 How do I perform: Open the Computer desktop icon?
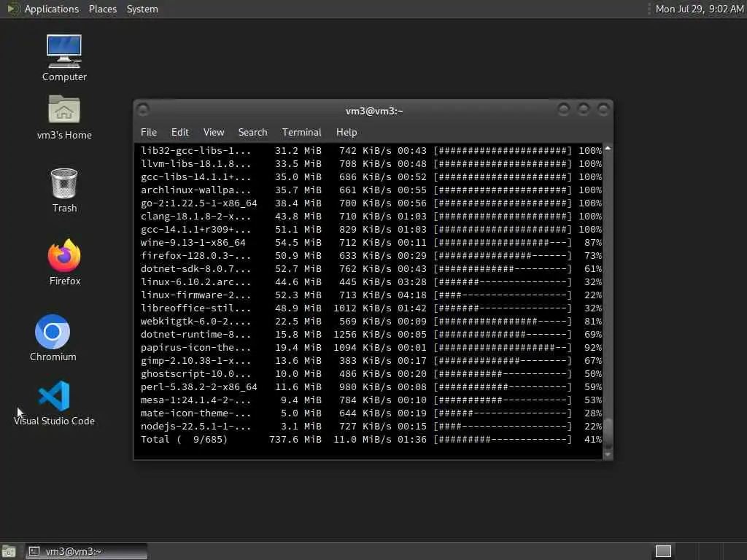(64, 57)
